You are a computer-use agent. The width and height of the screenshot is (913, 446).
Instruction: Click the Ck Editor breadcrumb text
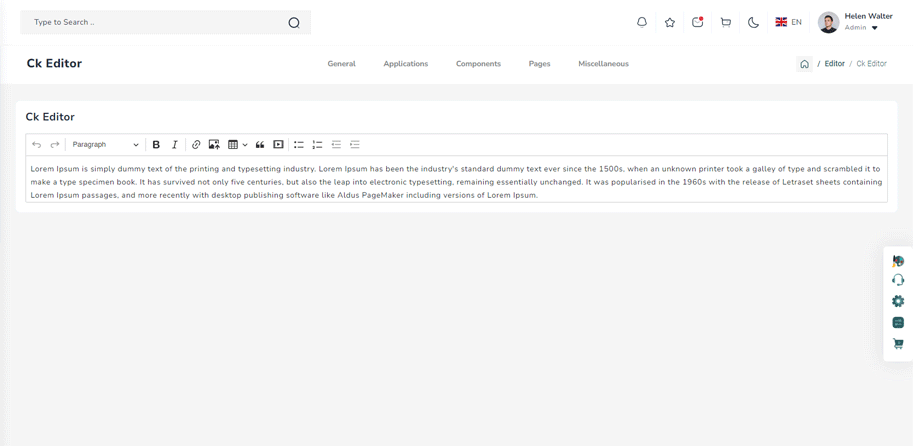[872, 64]
